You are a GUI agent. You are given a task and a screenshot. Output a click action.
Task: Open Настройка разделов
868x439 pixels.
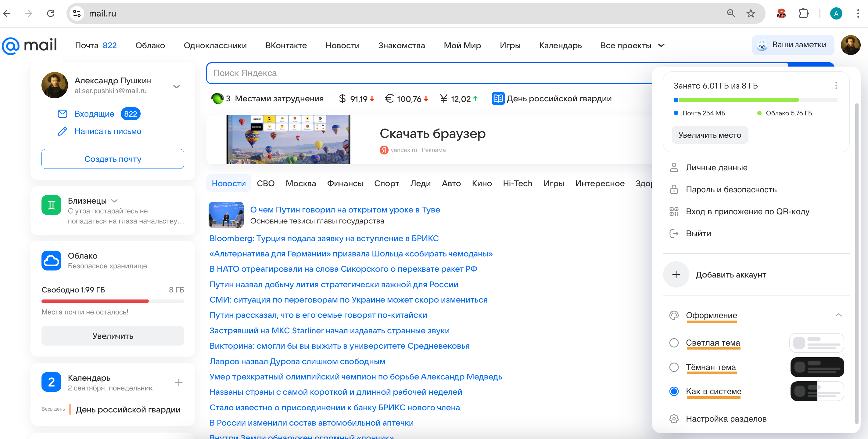(x=718, y=419)
